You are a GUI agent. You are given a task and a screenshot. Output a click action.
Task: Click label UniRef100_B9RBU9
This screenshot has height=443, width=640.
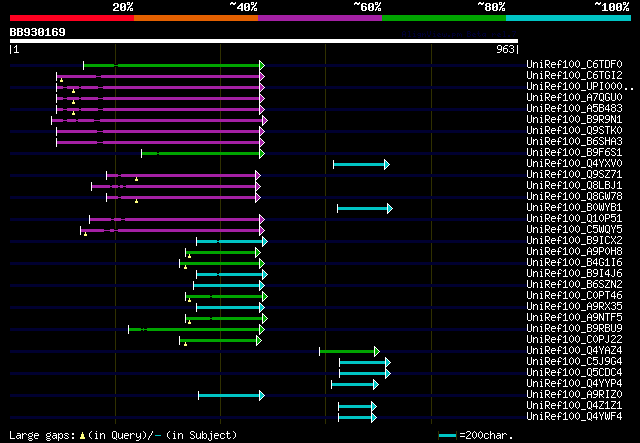(x=574, y=329)
